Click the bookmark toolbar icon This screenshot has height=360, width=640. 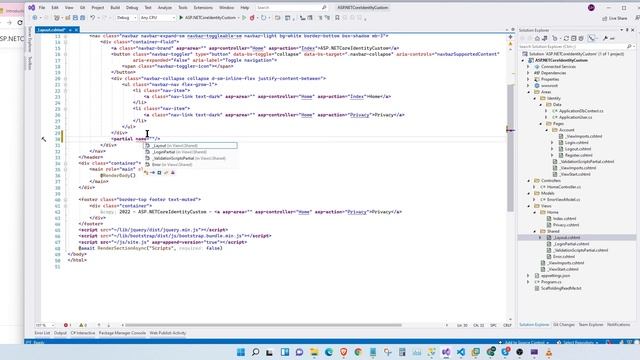click(x=337, y=18)
